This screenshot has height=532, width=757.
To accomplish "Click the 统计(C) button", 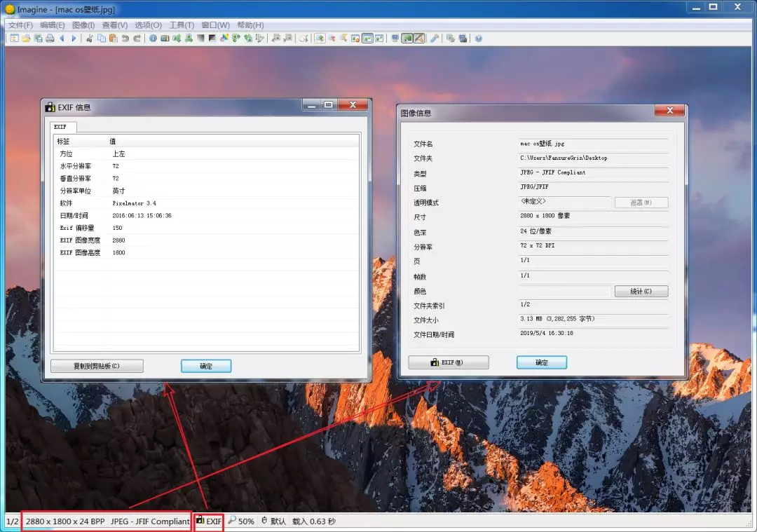I will 641,291.
